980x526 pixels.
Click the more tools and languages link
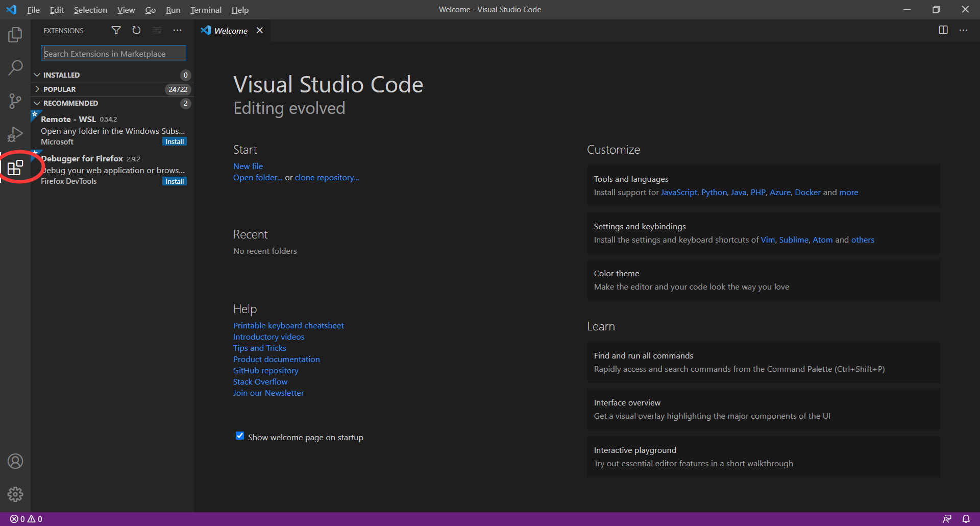pos(848,192)
